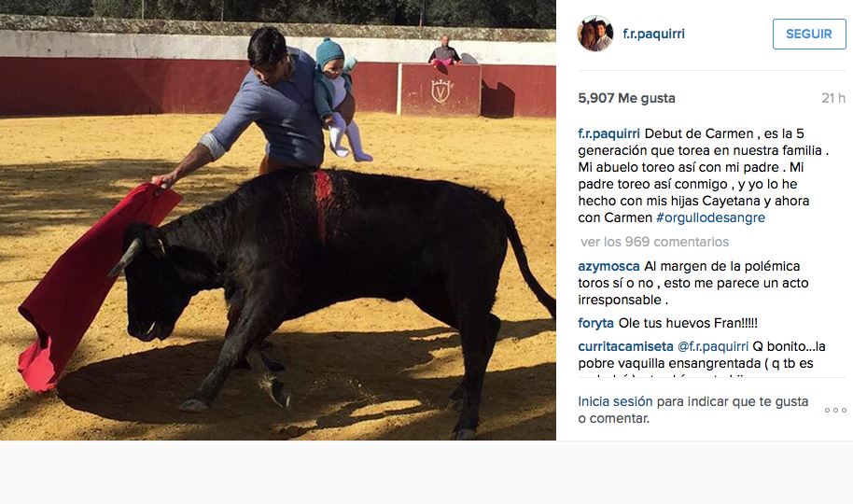Open curritacamiseta commenter profile

coord(625,346)
